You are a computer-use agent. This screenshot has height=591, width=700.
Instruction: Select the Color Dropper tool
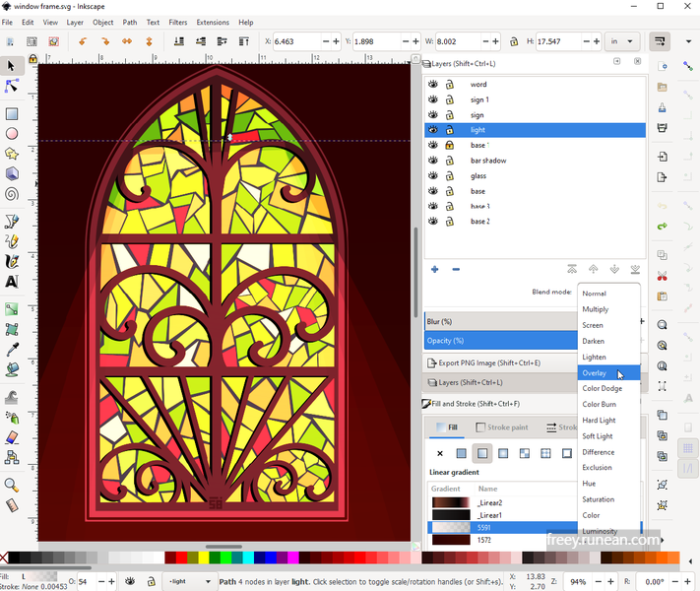[12, 349]
